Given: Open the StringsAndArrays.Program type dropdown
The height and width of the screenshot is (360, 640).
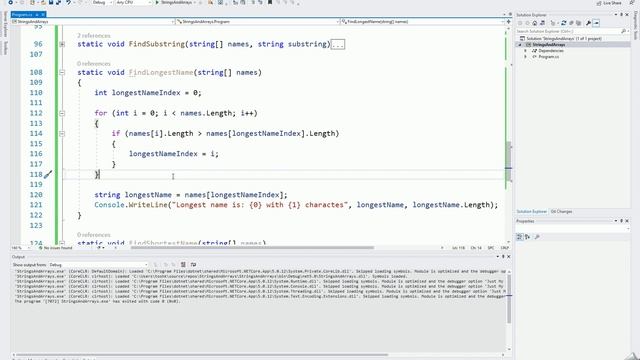Looking at the screenshot, I should 258,21.
